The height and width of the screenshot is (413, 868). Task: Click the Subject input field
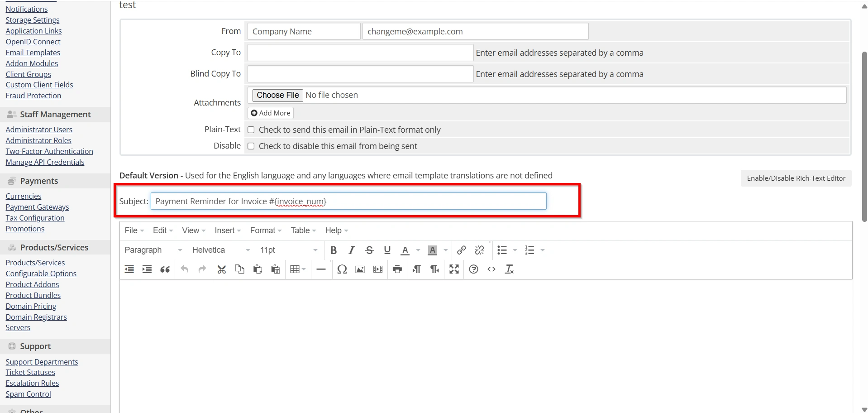coord(348,201)
